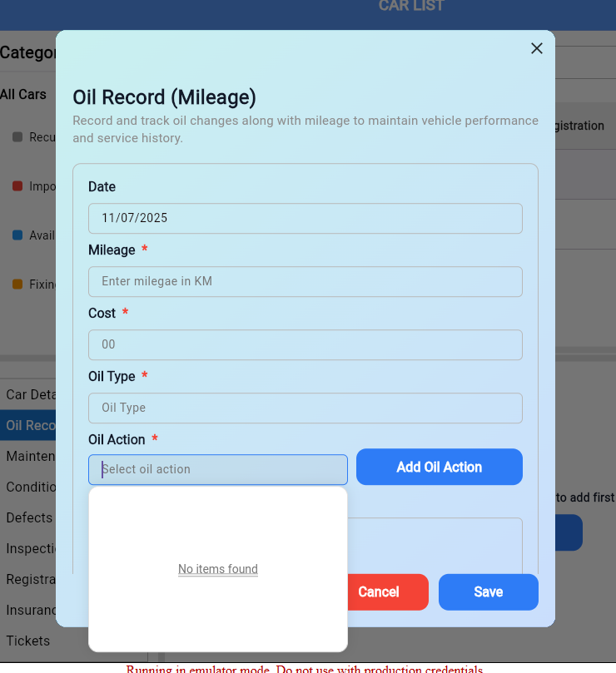This screenshot has height=673, width=616.
Task: Select the Oil Type text field
Action: pyautogui.click(x=305, y=408)
